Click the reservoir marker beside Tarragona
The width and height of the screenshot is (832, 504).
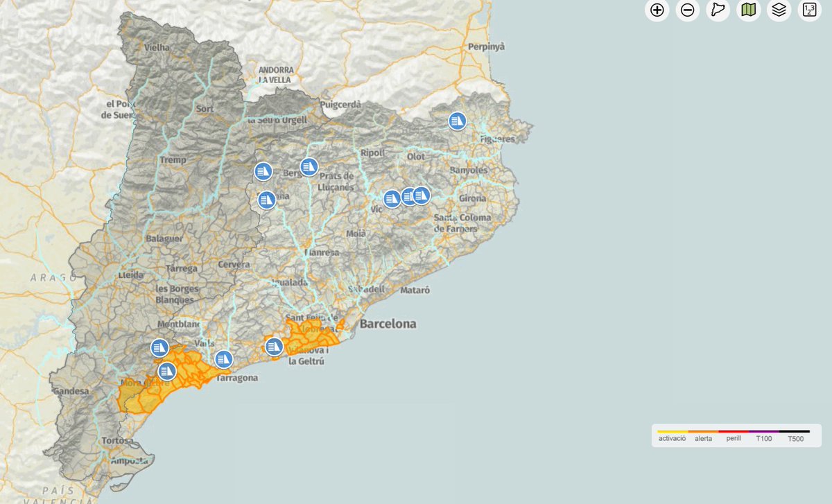[x=223, y=359]
